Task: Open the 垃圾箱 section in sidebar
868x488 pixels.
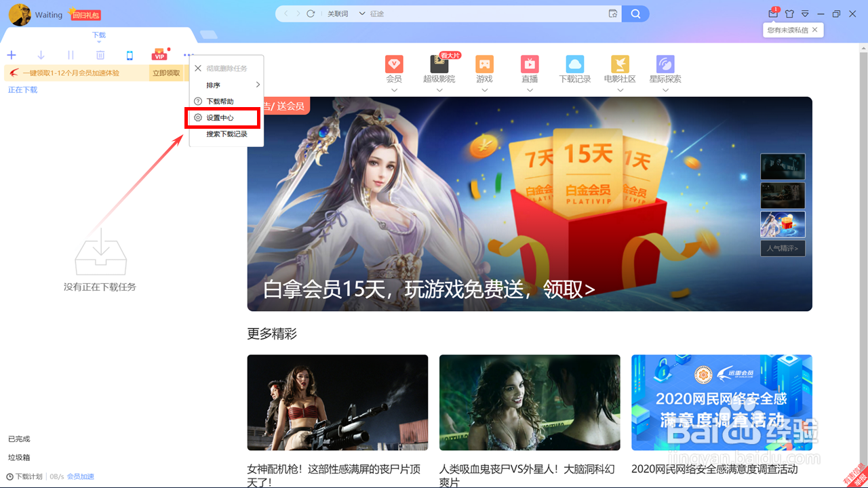Action: click(19, 457)
